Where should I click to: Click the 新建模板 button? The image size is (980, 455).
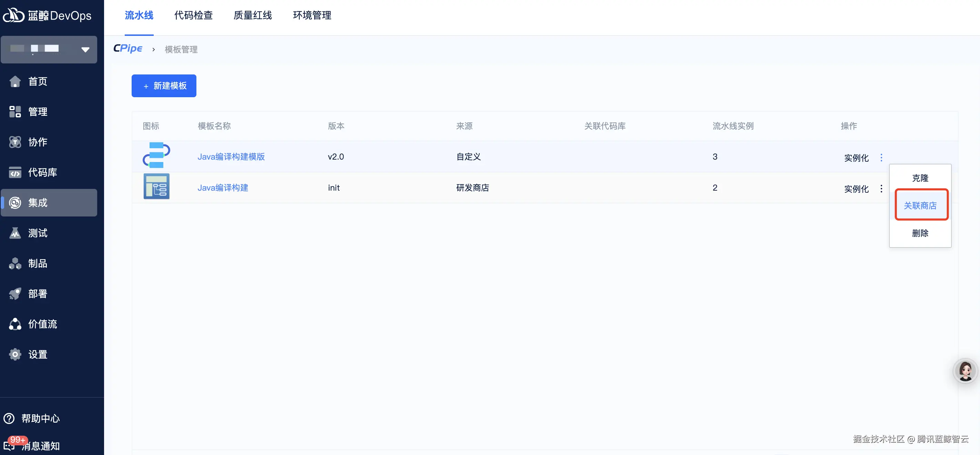point(164,86)
